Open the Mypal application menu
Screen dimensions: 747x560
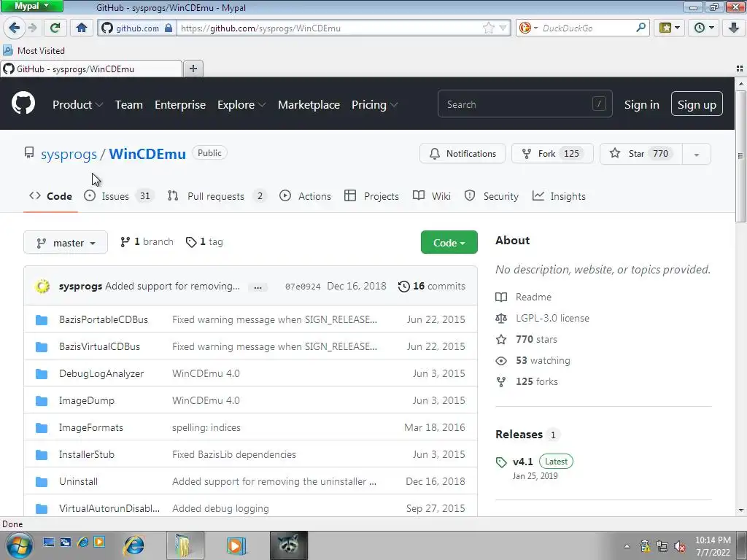31,6
